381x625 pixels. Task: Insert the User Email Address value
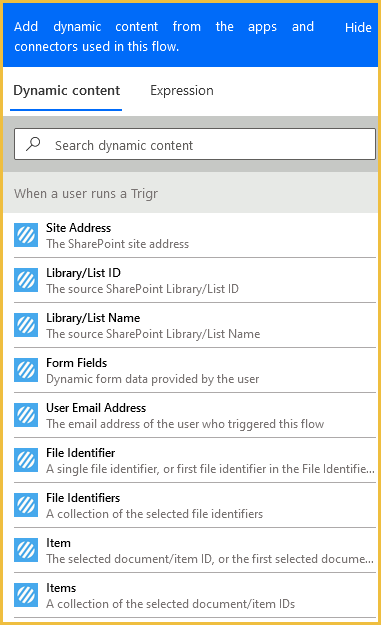(96, 408)
